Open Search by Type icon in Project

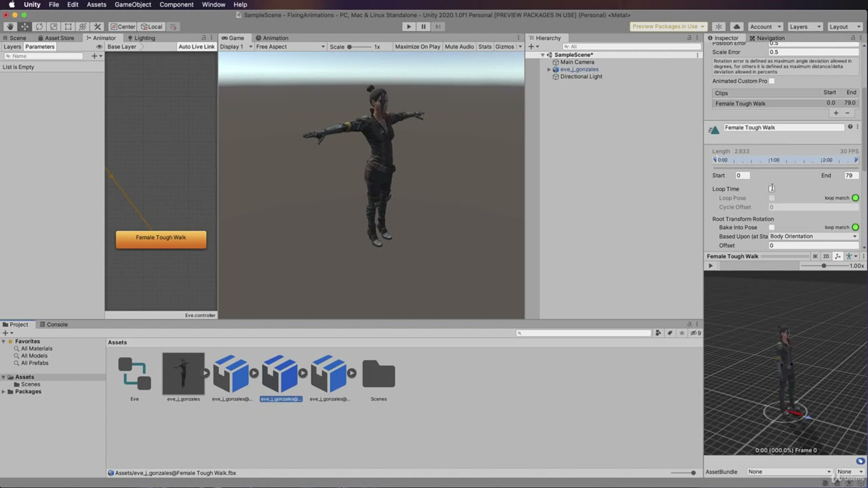click(x=658, y=333)
